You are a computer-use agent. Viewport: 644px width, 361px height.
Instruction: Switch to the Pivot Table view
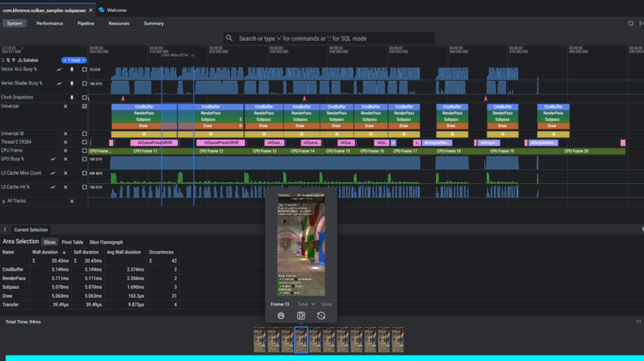coord(73,242)
